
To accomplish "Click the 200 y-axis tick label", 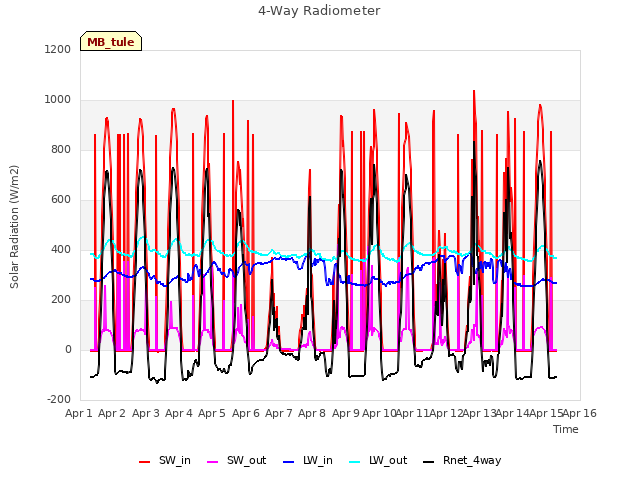I will pyautogui.click(x=61, y=300).
